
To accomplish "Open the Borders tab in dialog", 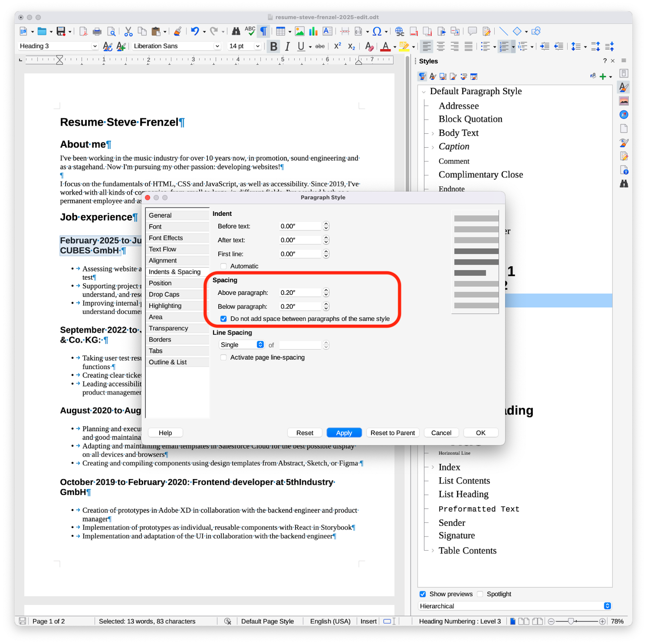I will [160, 340].
